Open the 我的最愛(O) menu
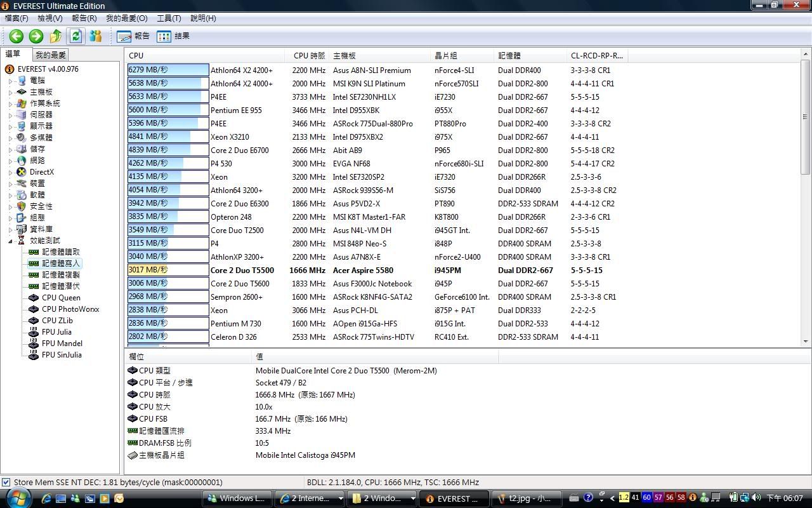Viewport: 812px width, 508px height. [x=127, y=18]
